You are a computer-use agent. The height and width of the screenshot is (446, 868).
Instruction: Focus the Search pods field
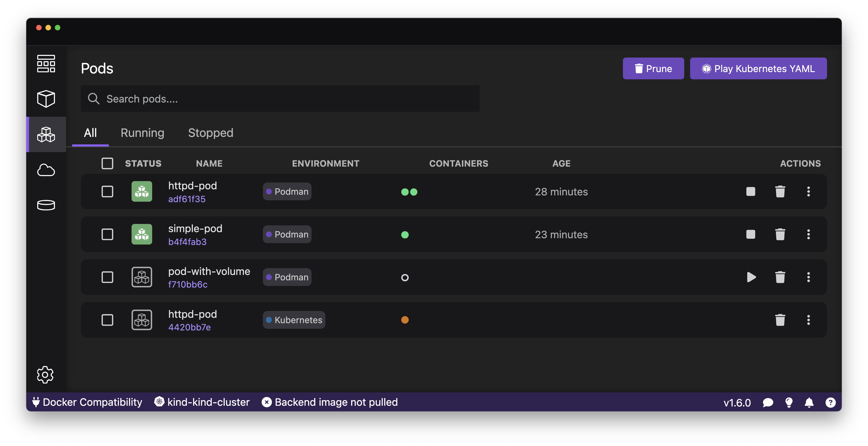[x=280, y=99]
